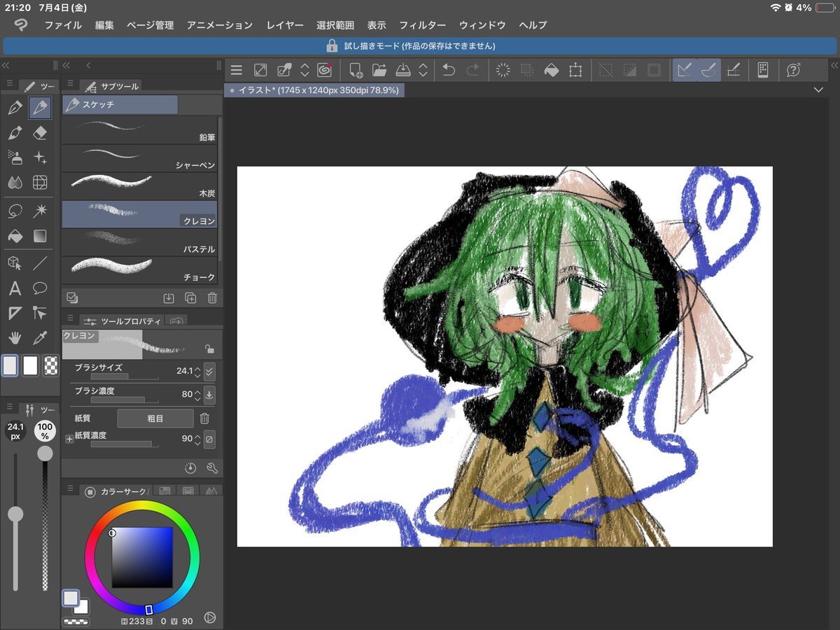Screen dimensions: 840x630
Task: Click the Open file folder icon
Action: 379,70
